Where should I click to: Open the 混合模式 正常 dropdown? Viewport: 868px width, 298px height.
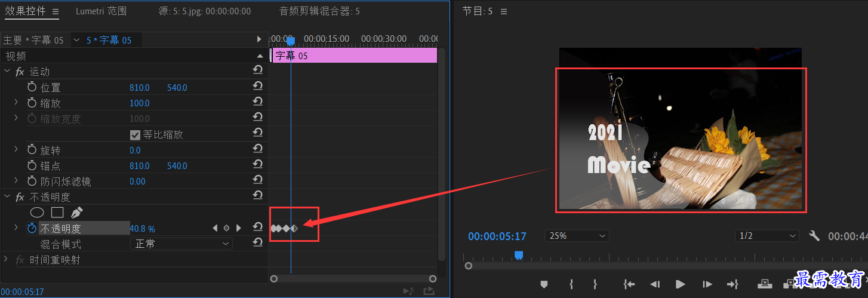point(181,244)
